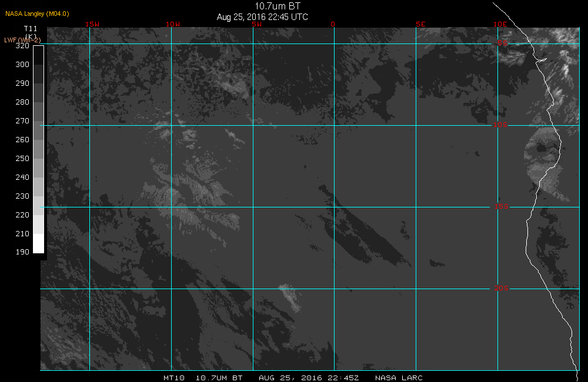Click the '20S' latitude label

[502, 288]
